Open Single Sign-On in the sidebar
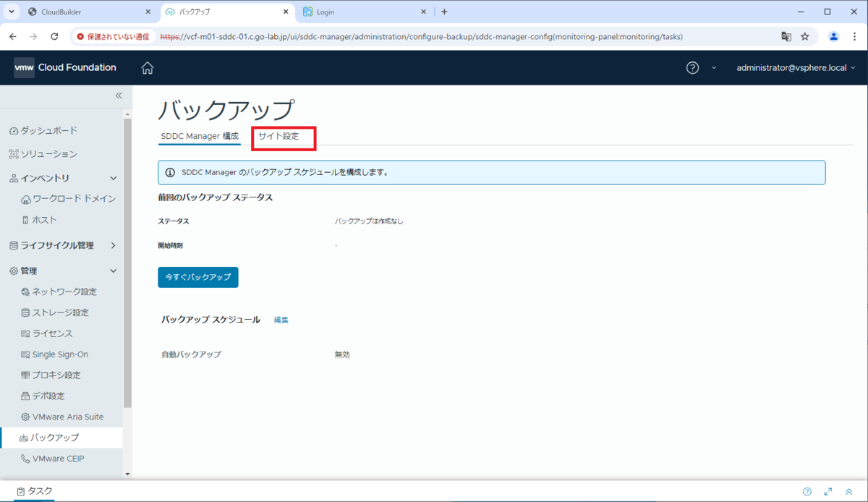 [x=55, y=354]
